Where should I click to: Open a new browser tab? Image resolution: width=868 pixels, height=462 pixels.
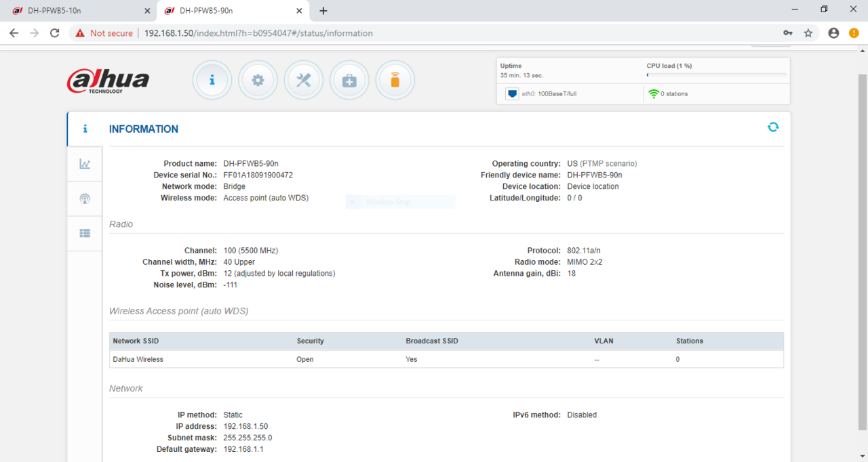pyautogui.click(x=323, y=11)
